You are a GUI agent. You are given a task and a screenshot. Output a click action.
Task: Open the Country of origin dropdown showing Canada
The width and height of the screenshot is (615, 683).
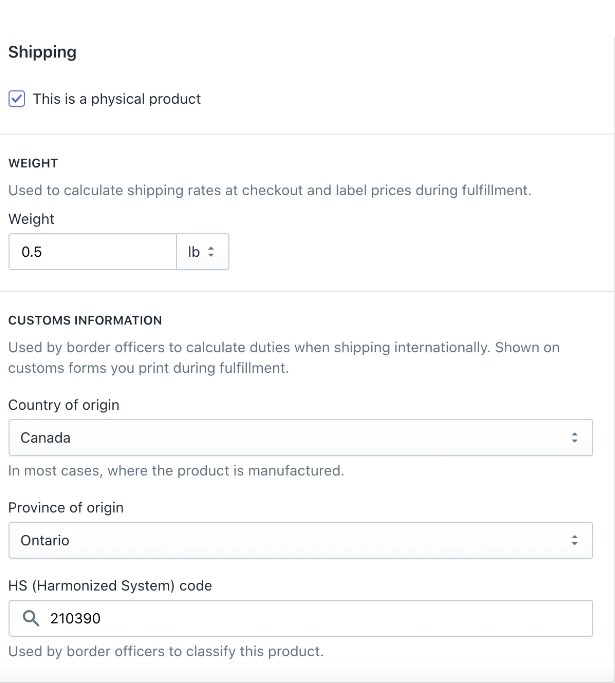coord(301,438)
